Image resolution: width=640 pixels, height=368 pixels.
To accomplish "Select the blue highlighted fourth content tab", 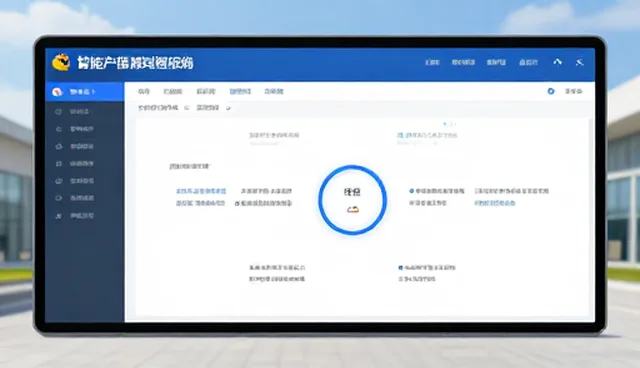I will pyautogui.click(x=240, y=91).
